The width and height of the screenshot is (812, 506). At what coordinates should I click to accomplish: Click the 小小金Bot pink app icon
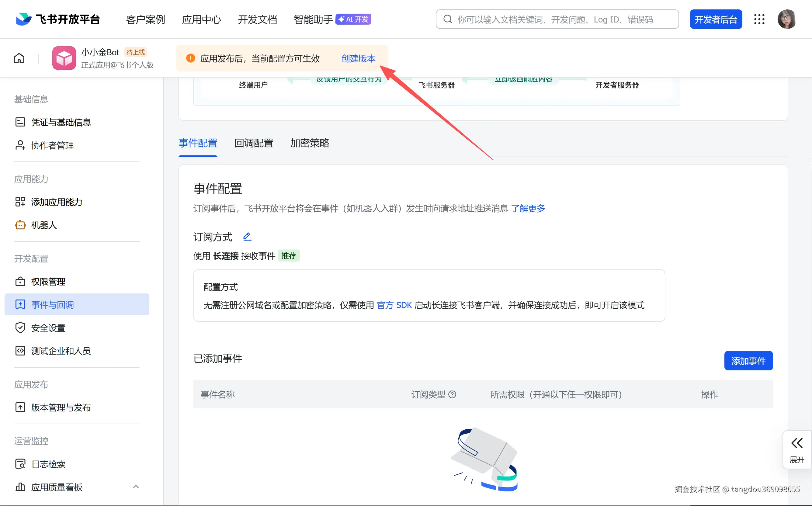[64, 58]
